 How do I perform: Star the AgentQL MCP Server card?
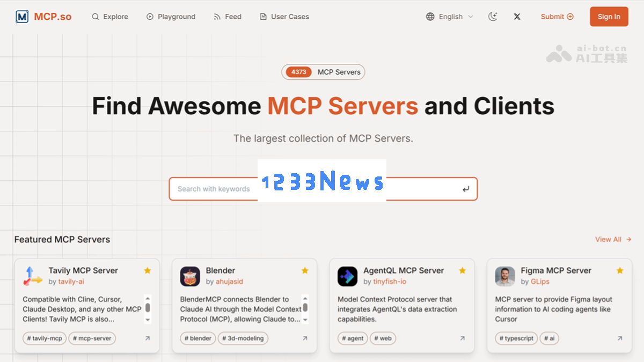click(x=462, y=271)
